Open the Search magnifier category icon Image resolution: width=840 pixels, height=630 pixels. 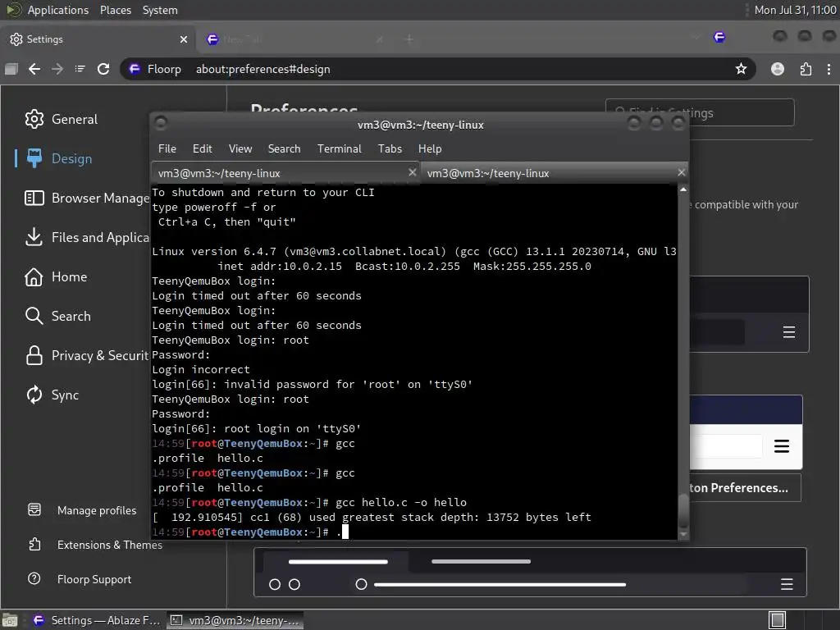pyautogui.click(x=34, y=316)
